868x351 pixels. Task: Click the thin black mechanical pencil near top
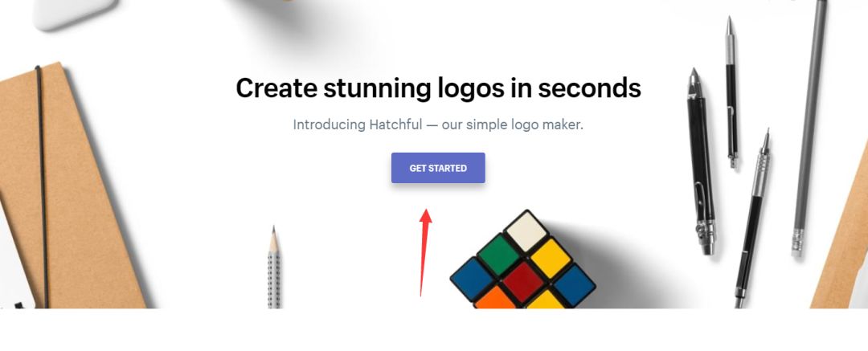[732, 92]
